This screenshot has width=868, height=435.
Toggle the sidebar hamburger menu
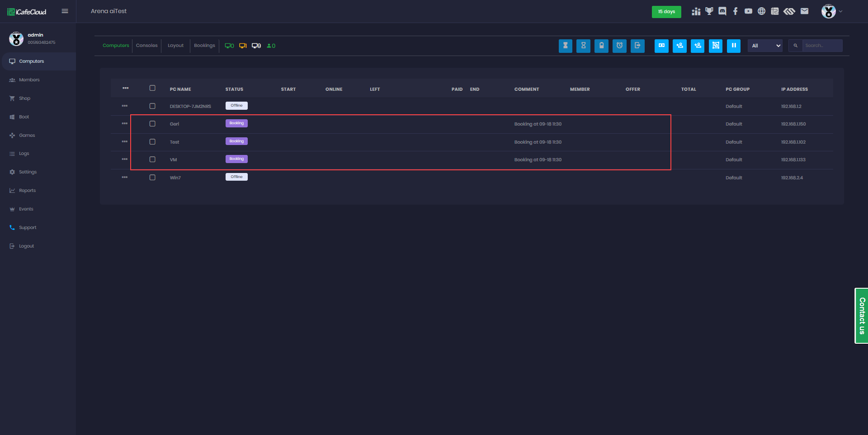(65, 11)
